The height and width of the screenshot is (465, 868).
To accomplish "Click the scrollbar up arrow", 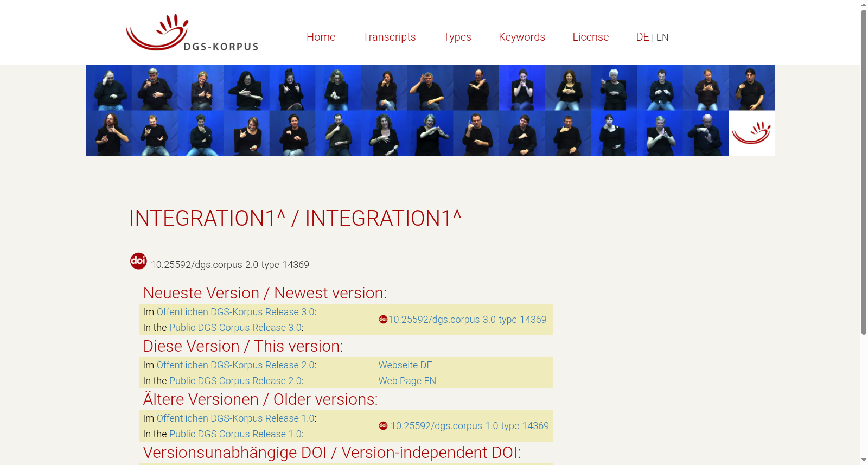I will (x=864, y=4).
